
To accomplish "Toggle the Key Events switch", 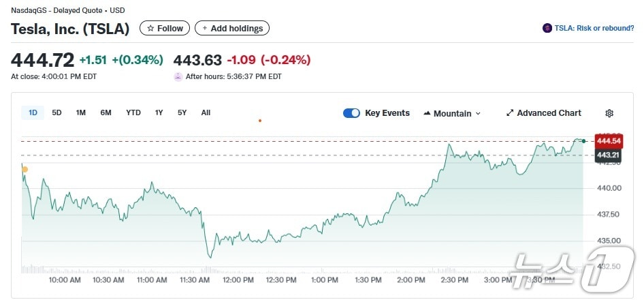I will point(351,113).
